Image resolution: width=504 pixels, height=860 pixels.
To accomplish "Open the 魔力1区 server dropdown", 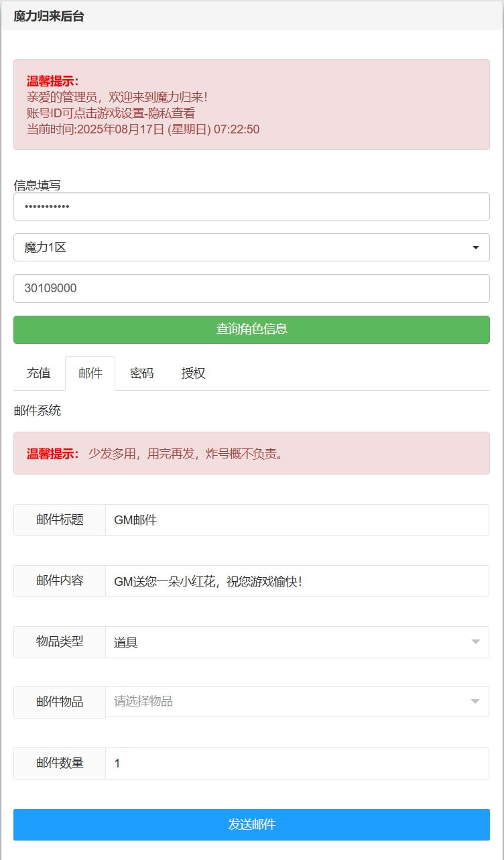I will pyautogui.click(x=251, y=247).
